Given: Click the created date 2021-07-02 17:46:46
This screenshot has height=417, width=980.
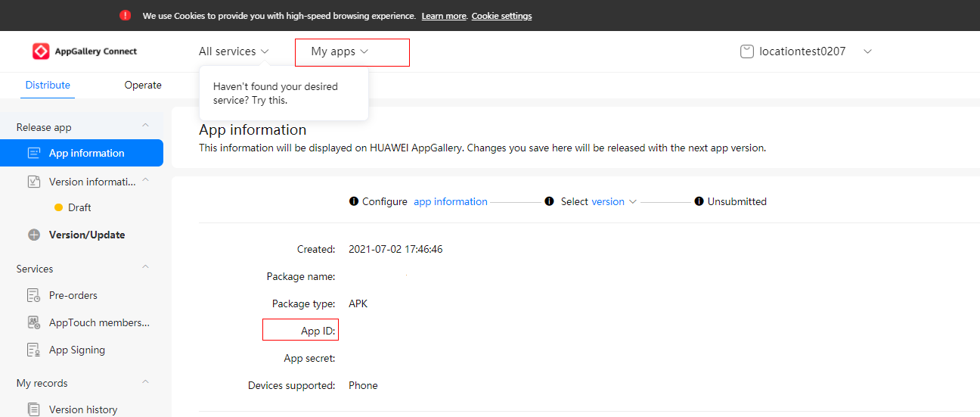Looking at the screenshot, I should [395, 249].
